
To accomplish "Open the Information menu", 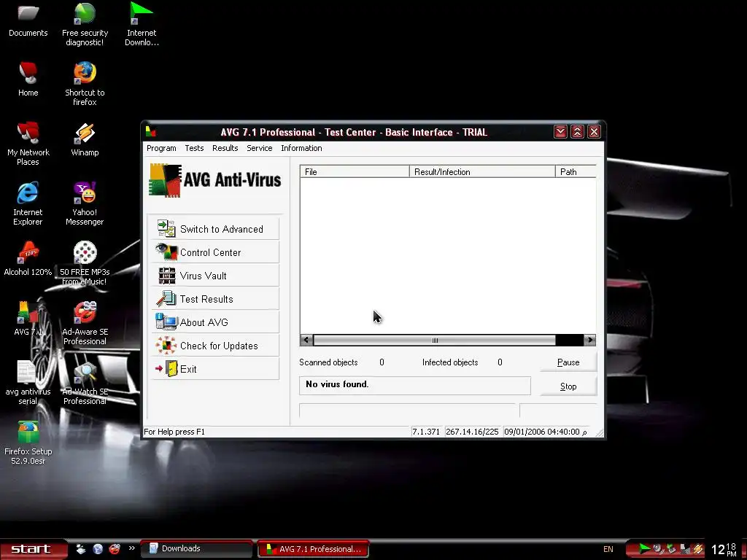I will pyautogui.click(x=301, y=148).
